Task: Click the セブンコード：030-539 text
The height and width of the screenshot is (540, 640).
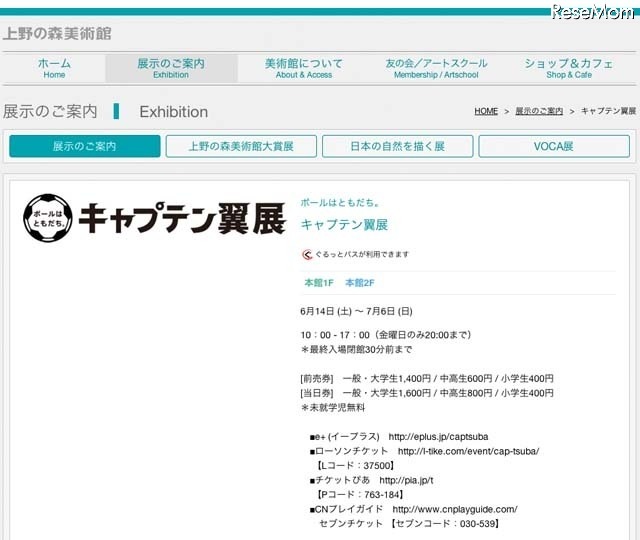Action: [x=445, y=524]
